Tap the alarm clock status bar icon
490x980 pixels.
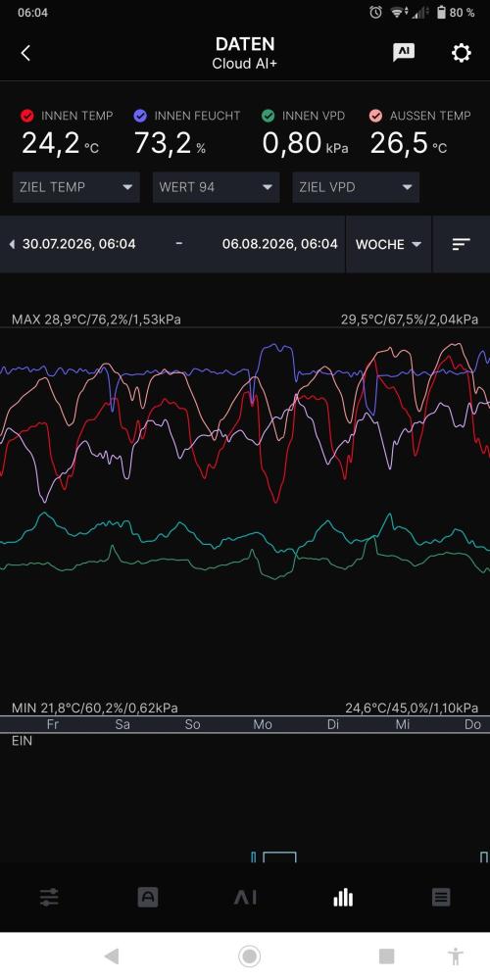point(375,12)
